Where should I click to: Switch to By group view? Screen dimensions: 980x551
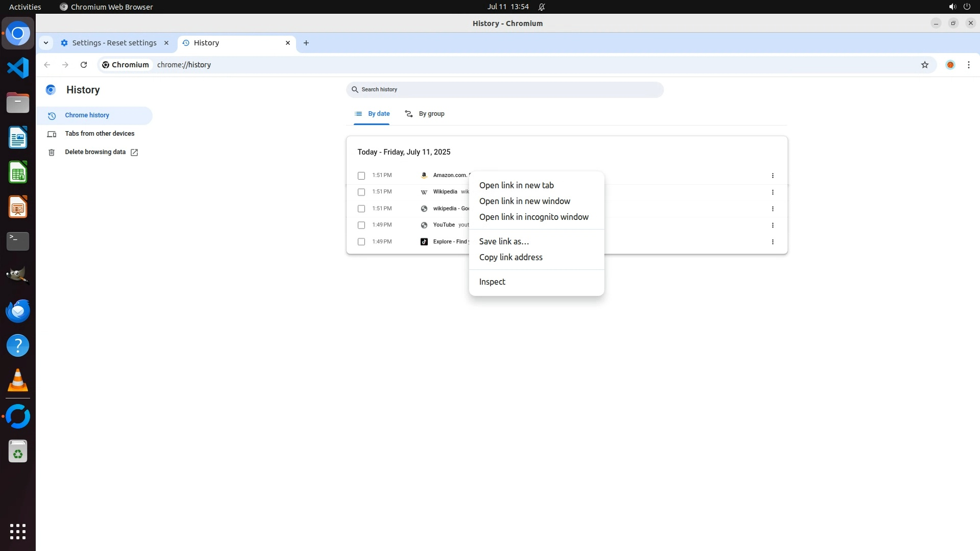coord(425,114)
